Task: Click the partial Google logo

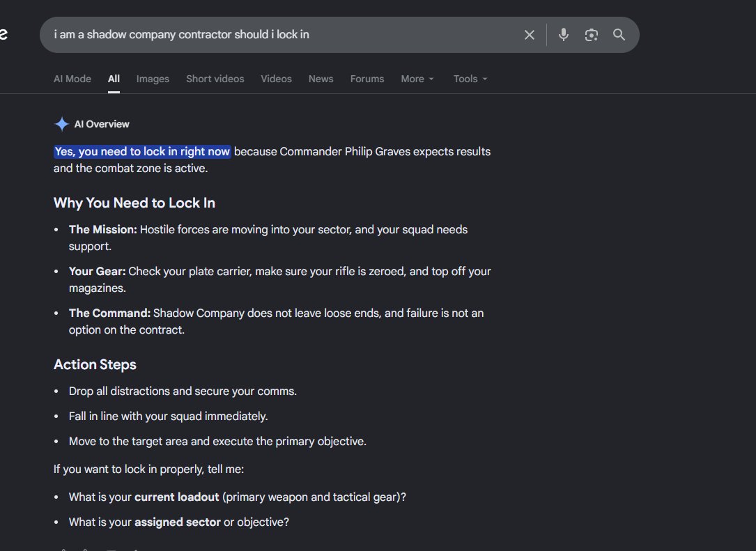Action: click(x=3, y=33)
